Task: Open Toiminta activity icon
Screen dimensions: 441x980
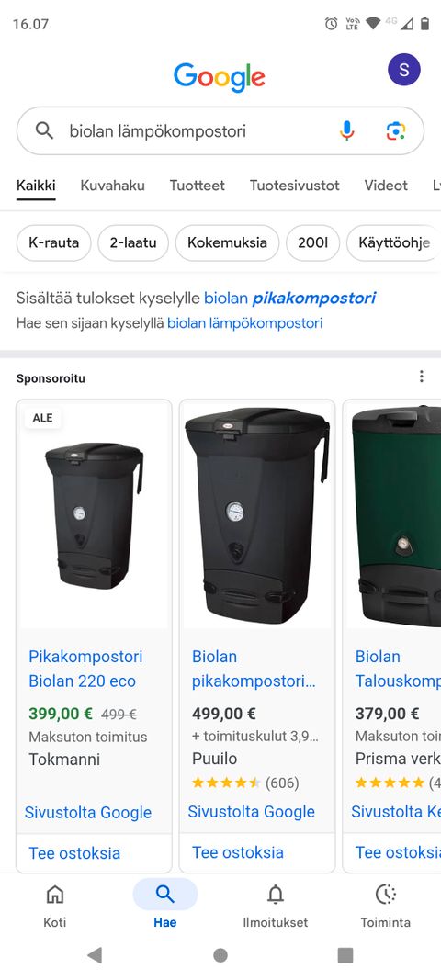Action: [385, 905]
